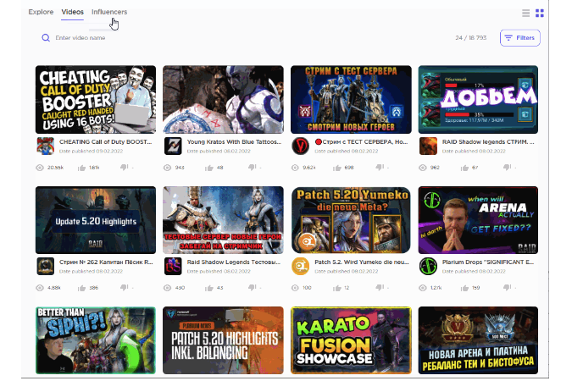Open the KARATO FUSION SHOWCASE thumbnail
This screenshot has height=392, width=572.
tap(351, 340)
